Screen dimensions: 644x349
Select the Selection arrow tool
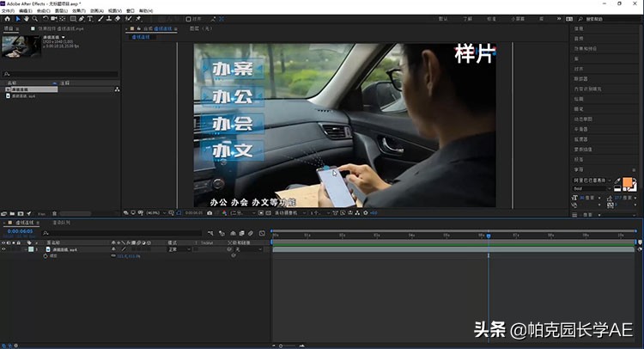(x=18, y=19)
